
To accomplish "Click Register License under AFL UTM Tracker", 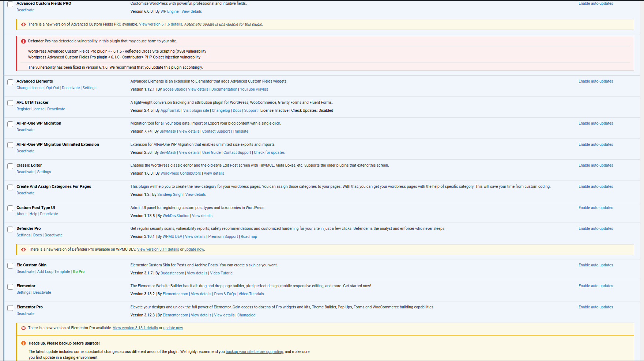I will pyautogui.click(x=30, y=109).
